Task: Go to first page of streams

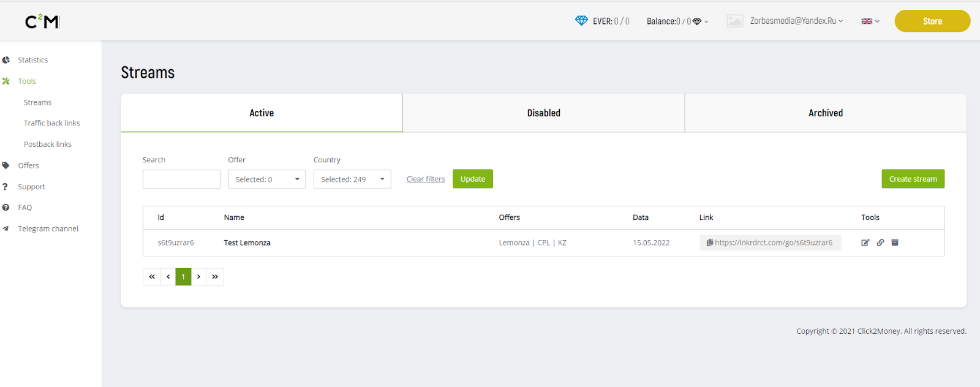Action: 152,277
